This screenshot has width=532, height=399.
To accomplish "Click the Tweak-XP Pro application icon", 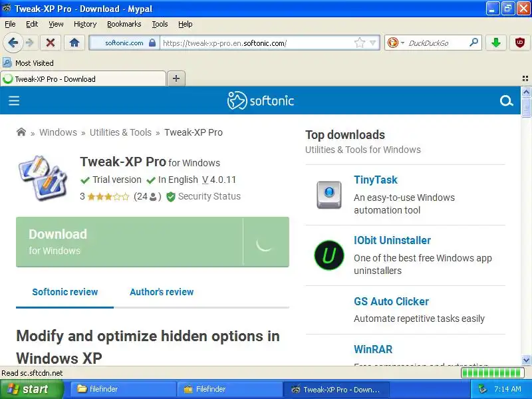I will pos(43,178).
